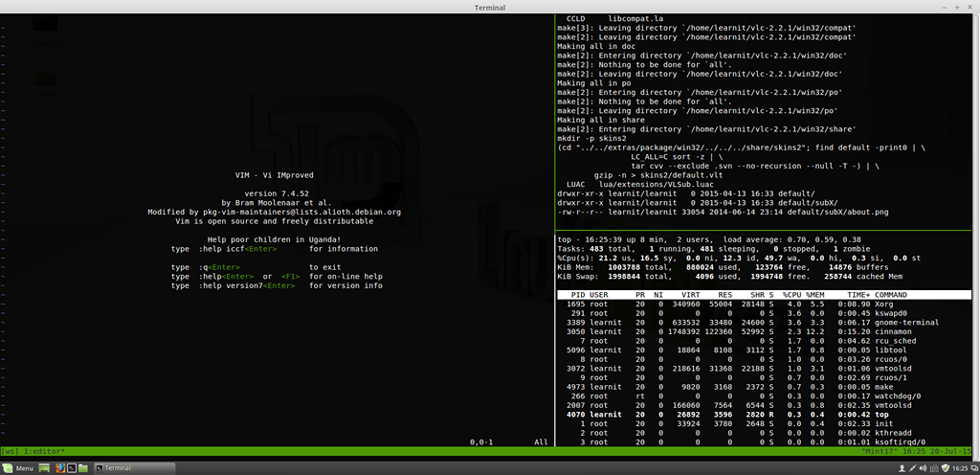Viewport: 980px width, 475px height.
Task: Click the SHR column header in top
Action: click(758, 294)
